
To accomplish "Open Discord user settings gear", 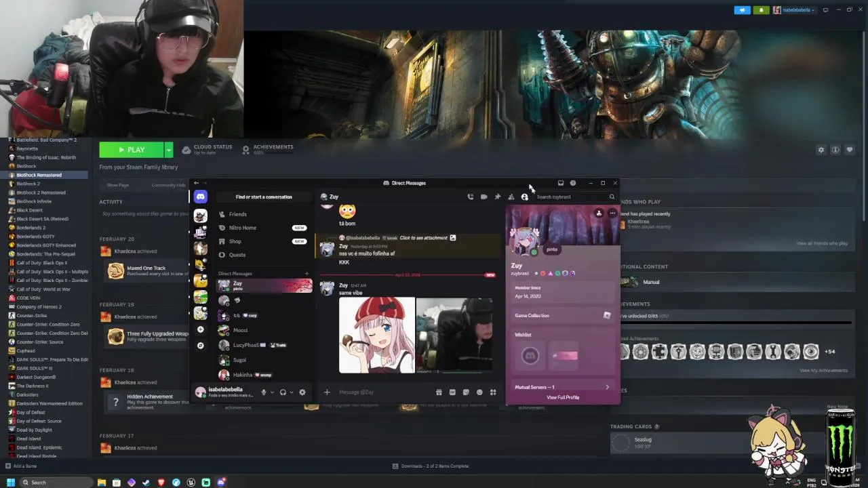I will tap(302, 392).
